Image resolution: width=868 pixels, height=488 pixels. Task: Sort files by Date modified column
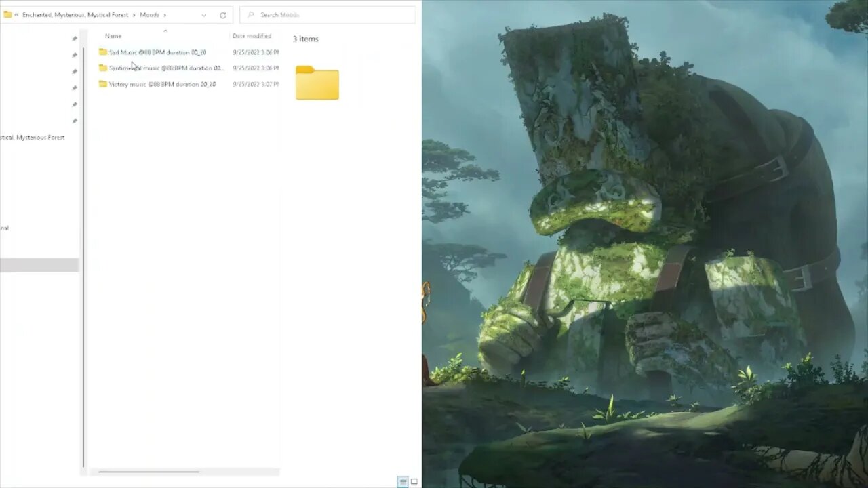click(x=252, y=36)
